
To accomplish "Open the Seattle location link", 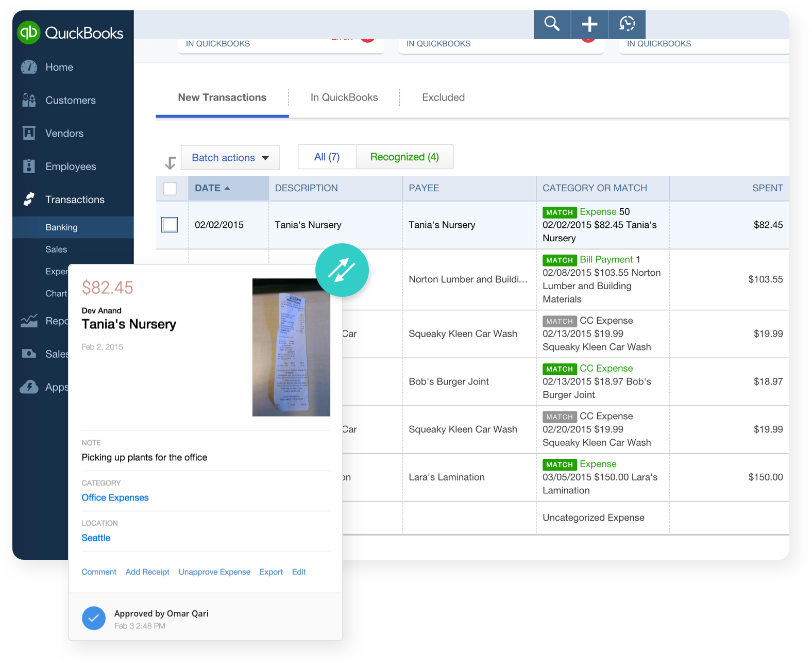I will point(96,538).
